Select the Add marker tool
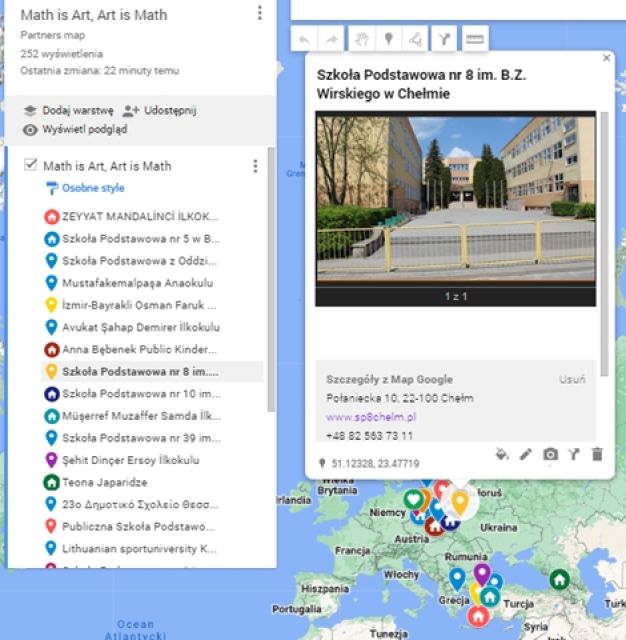Screen dimensions: 626x640 pos(388,39)
